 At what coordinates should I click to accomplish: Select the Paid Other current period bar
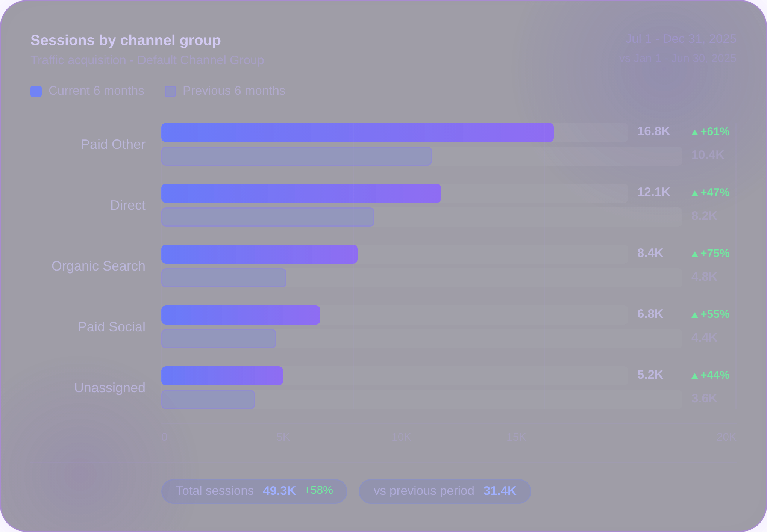click(x=357, y=132)
